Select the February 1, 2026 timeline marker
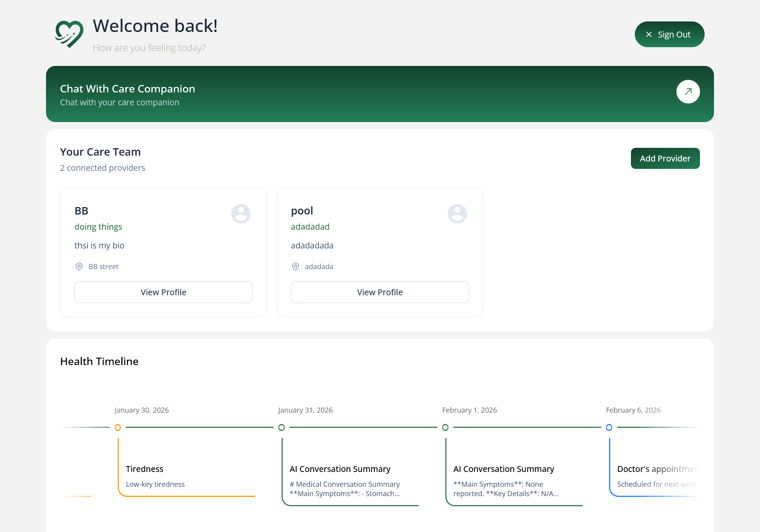This screenshot has height=532, width=760. click(x=445, y=427)
